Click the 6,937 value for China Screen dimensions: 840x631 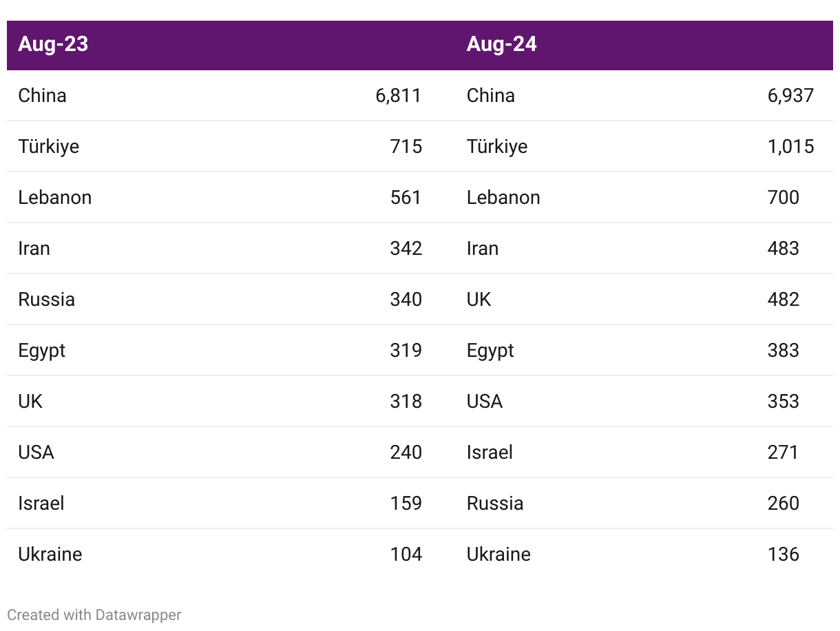click(791, 95)
